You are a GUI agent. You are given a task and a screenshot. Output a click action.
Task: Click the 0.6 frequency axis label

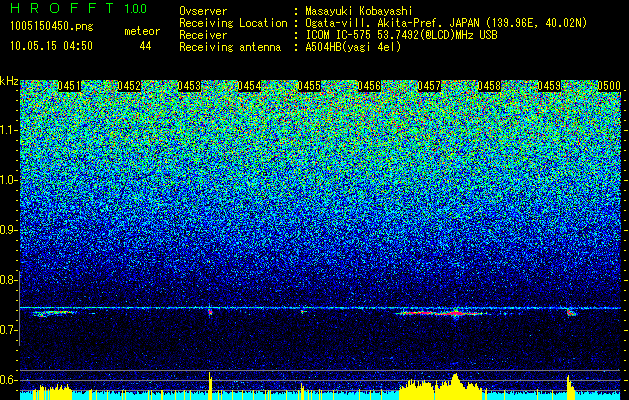(x=8, y=380)
